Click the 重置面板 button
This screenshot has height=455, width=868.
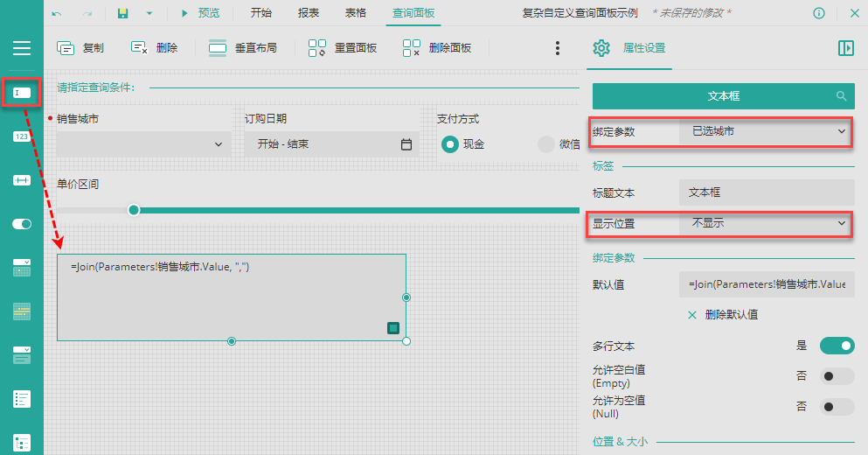[343, 48]
